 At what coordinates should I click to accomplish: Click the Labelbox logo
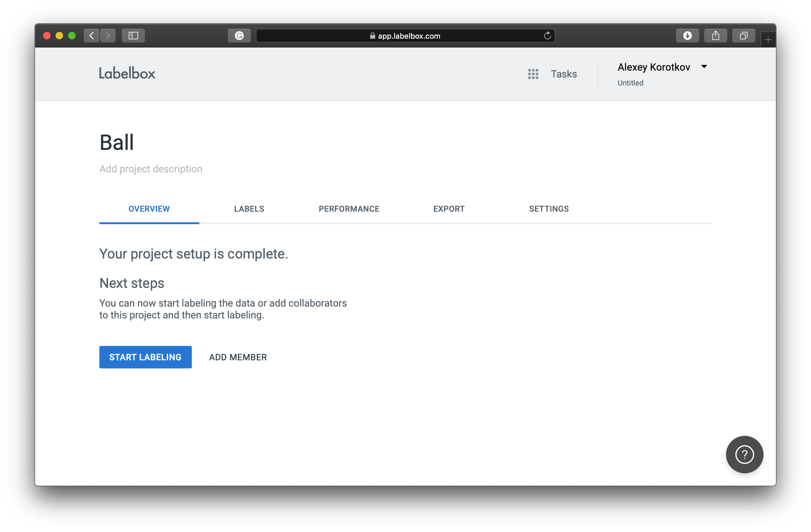127,73
